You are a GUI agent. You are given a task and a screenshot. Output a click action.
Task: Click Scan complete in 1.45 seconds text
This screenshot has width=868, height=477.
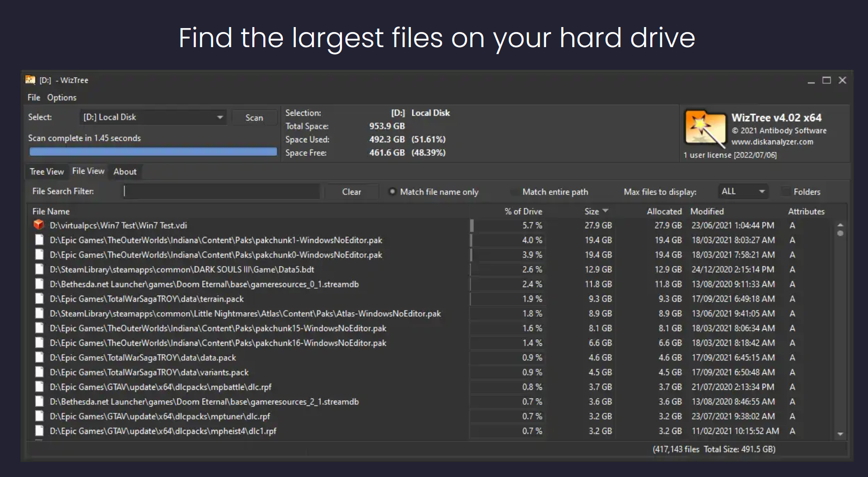click(x=84, y=138)
